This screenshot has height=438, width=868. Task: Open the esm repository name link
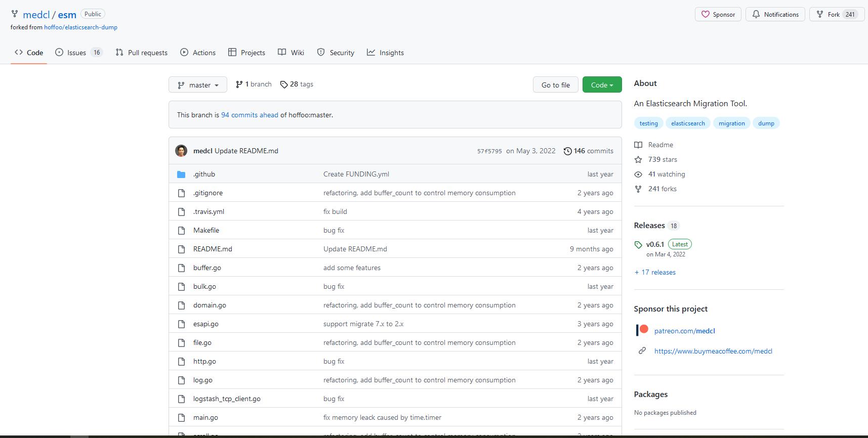point(67,15)
